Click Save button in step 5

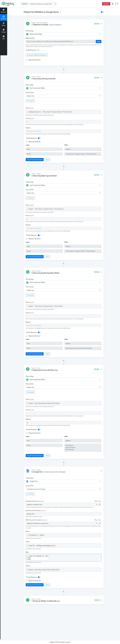point(47,455)
